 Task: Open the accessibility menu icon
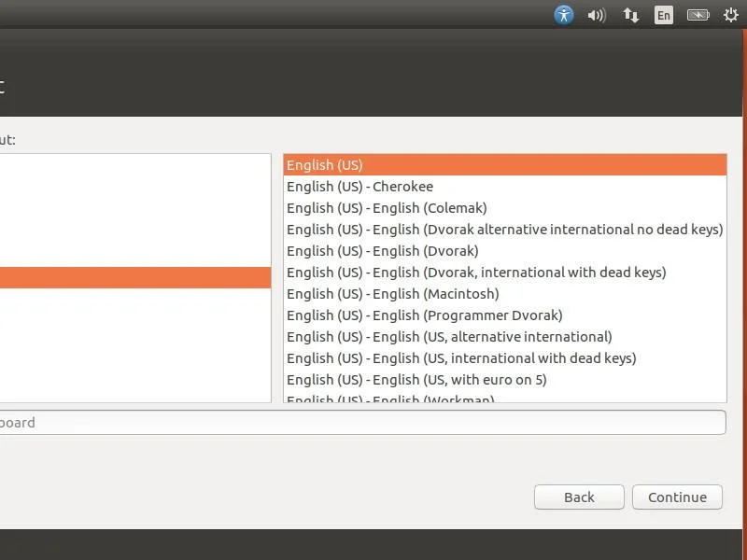coord(564,15)
